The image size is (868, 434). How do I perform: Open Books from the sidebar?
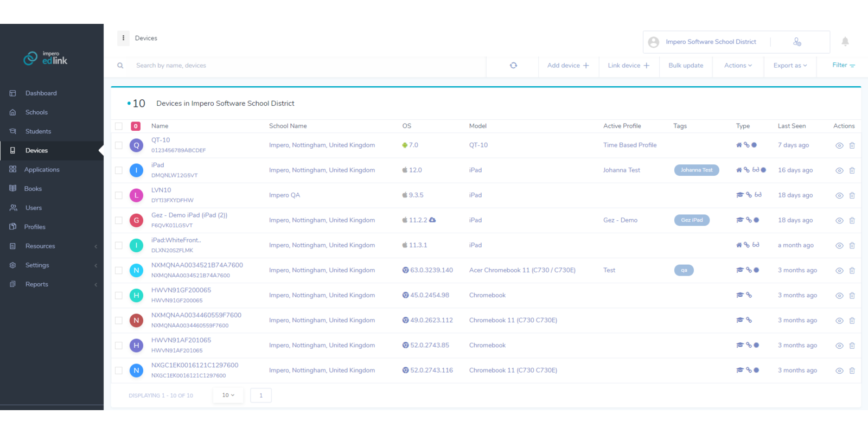click(x=33, y=189)
